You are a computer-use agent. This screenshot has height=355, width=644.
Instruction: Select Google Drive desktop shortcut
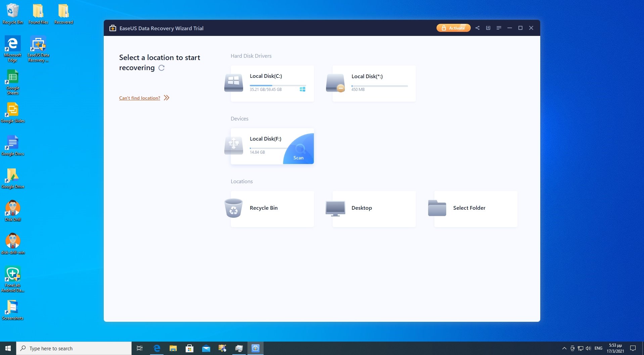13,179
